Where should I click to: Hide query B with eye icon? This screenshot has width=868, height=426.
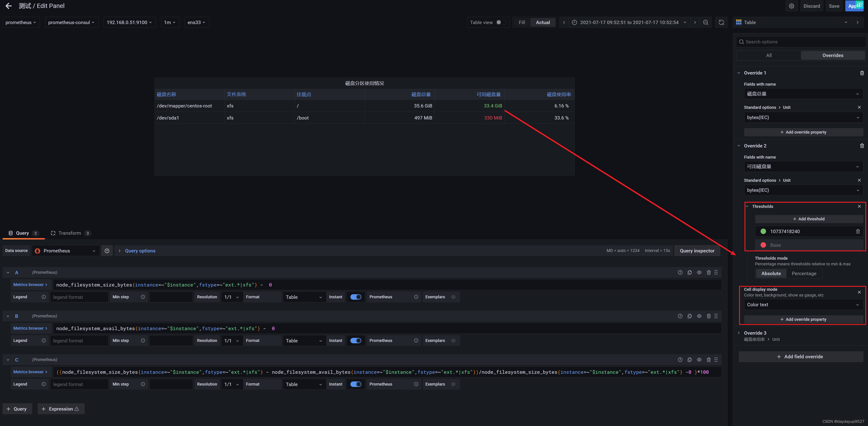[699, 316]
